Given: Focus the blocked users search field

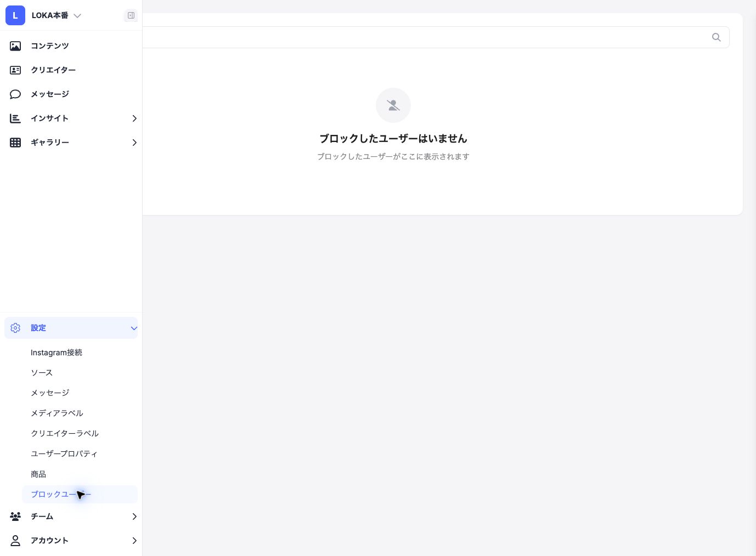Looking at the screenshot, I should coord(436,37).
